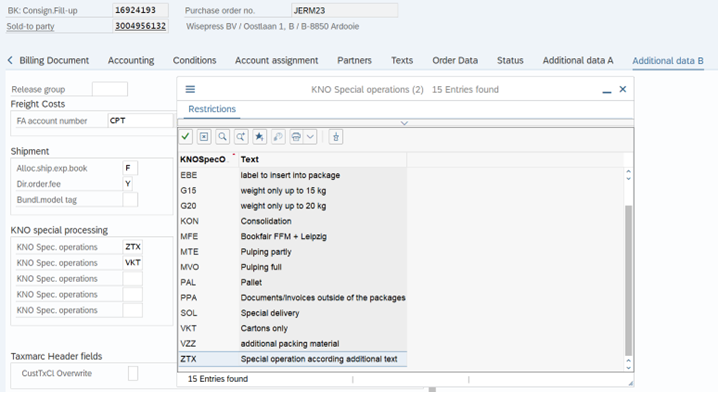Select the SOL Special delivery row
This screenshot has height=393, width=719.
pos(293,313)
